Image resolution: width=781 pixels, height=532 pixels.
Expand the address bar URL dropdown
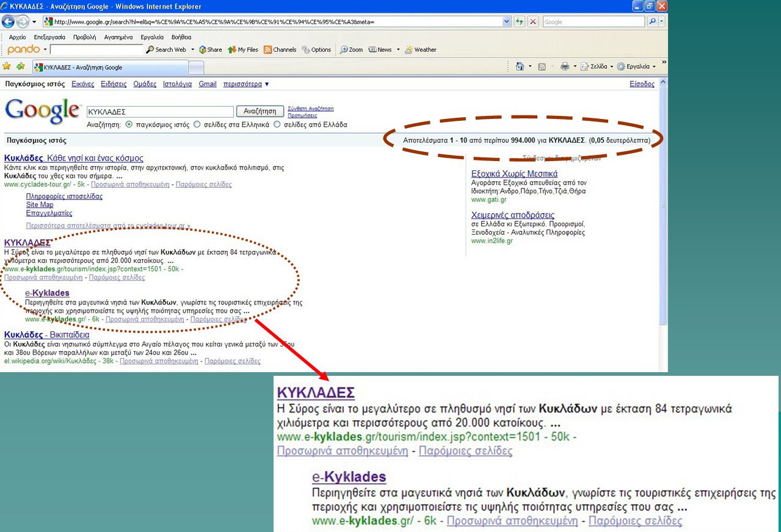coord(507,21)
